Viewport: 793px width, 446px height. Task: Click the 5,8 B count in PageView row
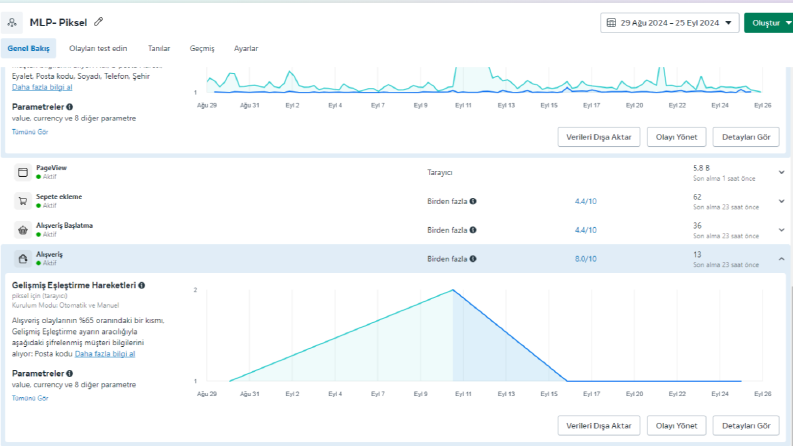(x=701, y=168)
